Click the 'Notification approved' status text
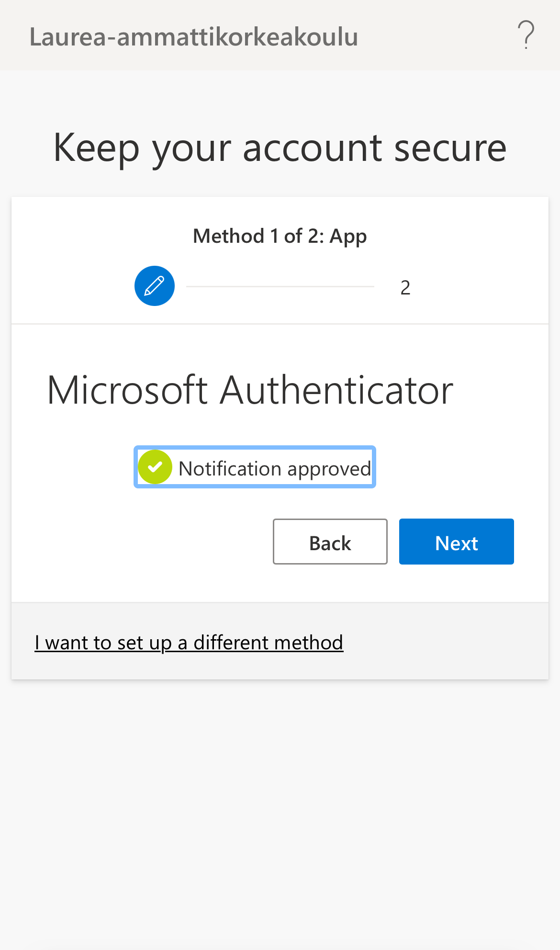 [x=274, y=468]
